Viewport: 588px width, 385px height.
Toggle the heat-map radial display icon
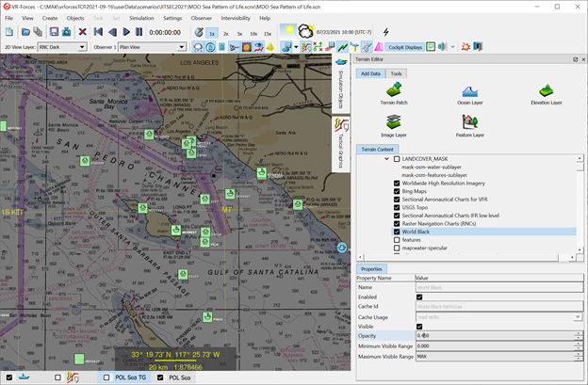pyautogui.click(x=246, y=47)
